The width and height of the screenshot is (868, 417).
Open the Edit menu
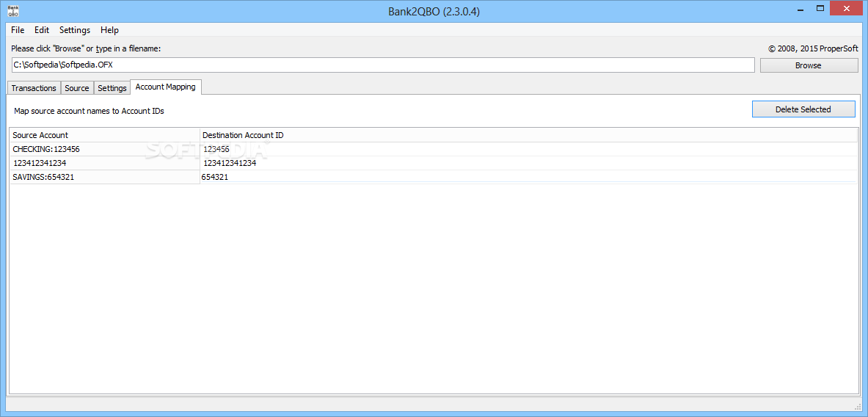[42, 30]
